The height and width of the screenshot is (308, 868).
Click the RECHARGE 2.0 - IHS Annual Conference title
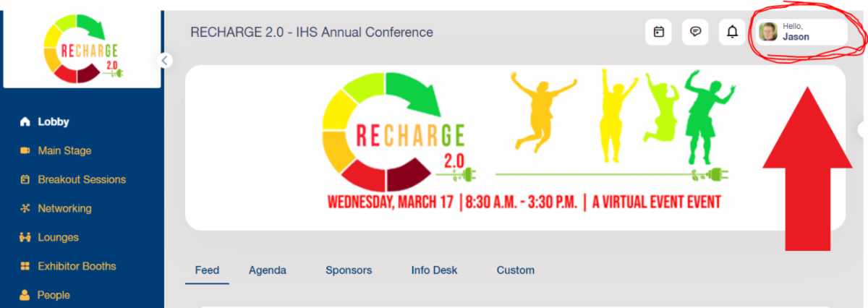pos(312,33)
